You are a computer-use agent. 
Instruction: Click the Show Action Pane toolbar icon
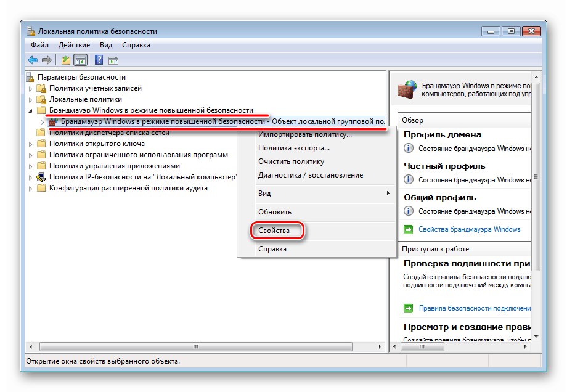[x=113, y=60]
